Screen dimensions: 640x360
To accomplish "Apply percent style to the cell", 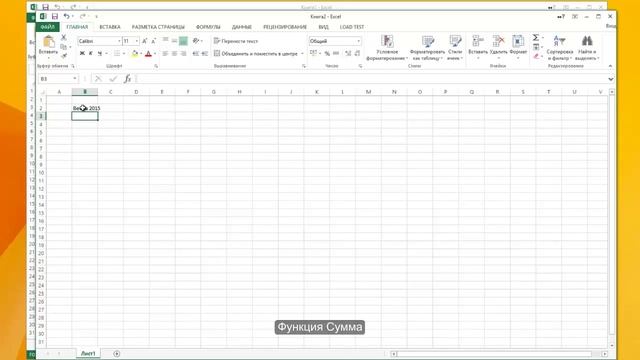I will pos(327,53).
